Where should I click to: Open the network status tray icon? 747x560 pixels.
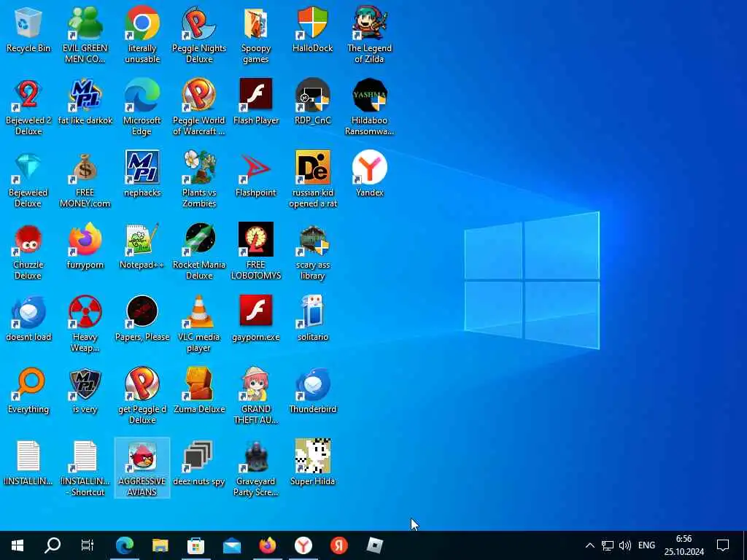[x=608, y=545]
